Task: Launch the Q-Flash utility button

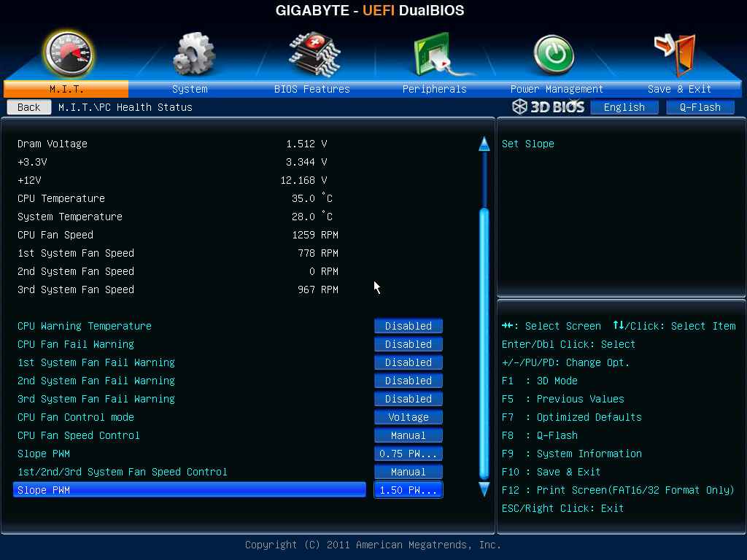Action: [700, 107]
